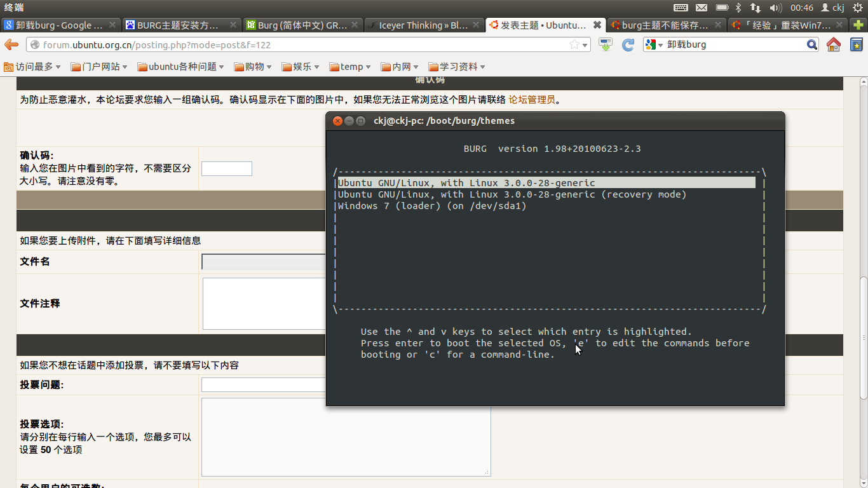Click the 确认码 confirmation code input box

(227, 168)
